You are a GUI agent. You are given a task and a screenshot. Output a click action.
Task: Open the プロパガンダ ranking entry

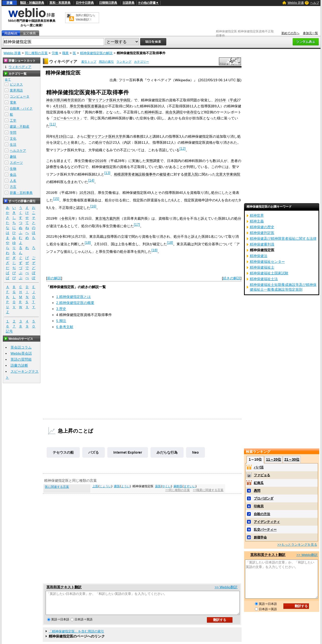pyautogui.click(x=264, y=498)
